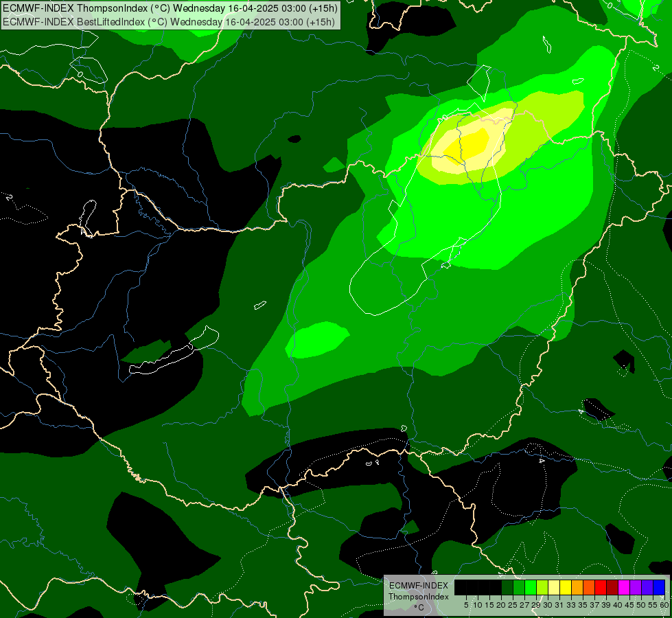Select the lime 29–30 legend swatch
672x618 pixels.
coord(542,587)
